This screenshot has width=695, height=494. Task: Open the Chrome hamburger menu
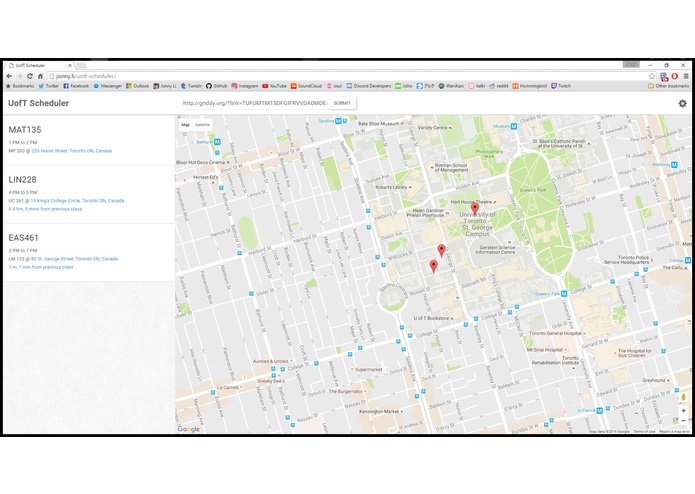686,76
